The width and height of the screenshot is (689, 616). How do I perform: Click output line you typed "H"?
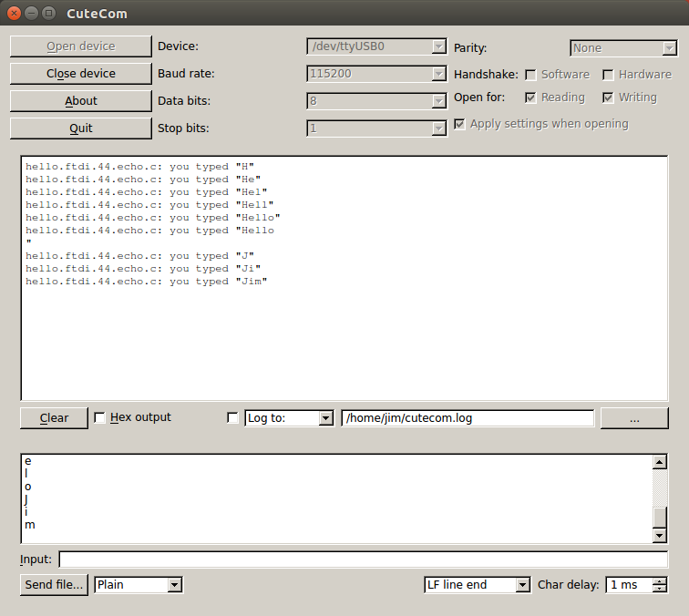click(139, 167)
